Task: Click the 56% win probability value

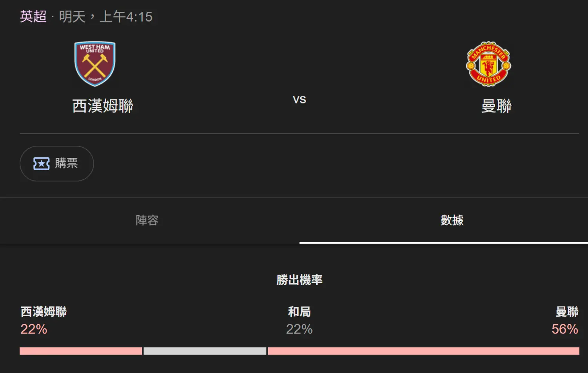Action: (x=564, y=329)
